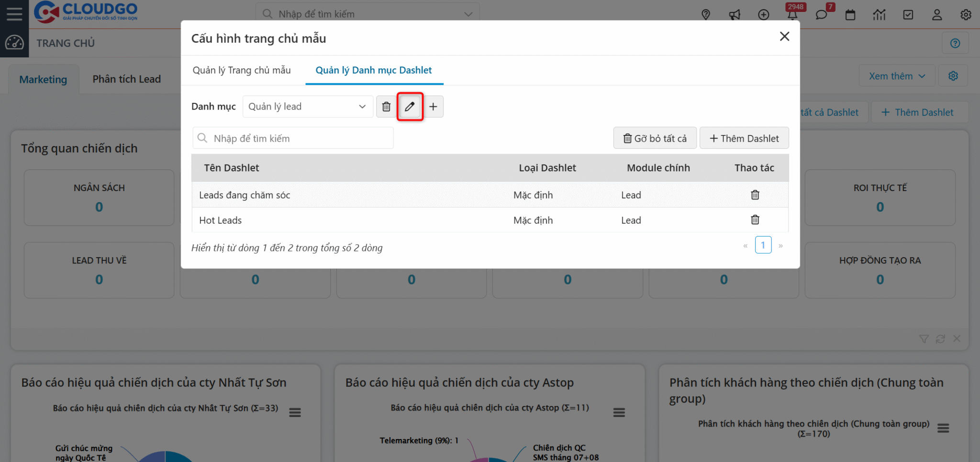Open the reports chart icon
Screen dimensions: 980x462
pos(879,15)
